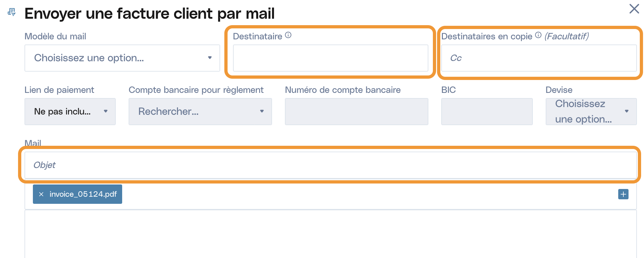Open the Modèle du mail dropdown

[122, 58]
